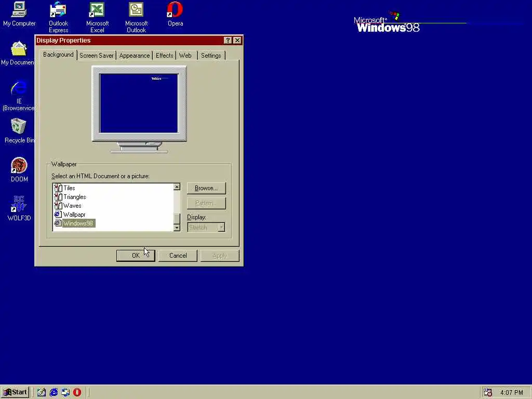Click the icon beside Waves wallpaper
This screenshot has height=399, width=532.
click(58, 205)
